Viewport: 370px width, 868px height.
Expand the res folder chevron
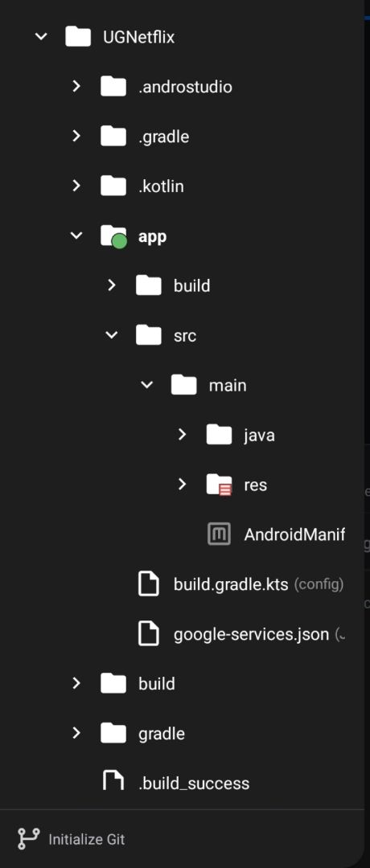pos(182,485)
